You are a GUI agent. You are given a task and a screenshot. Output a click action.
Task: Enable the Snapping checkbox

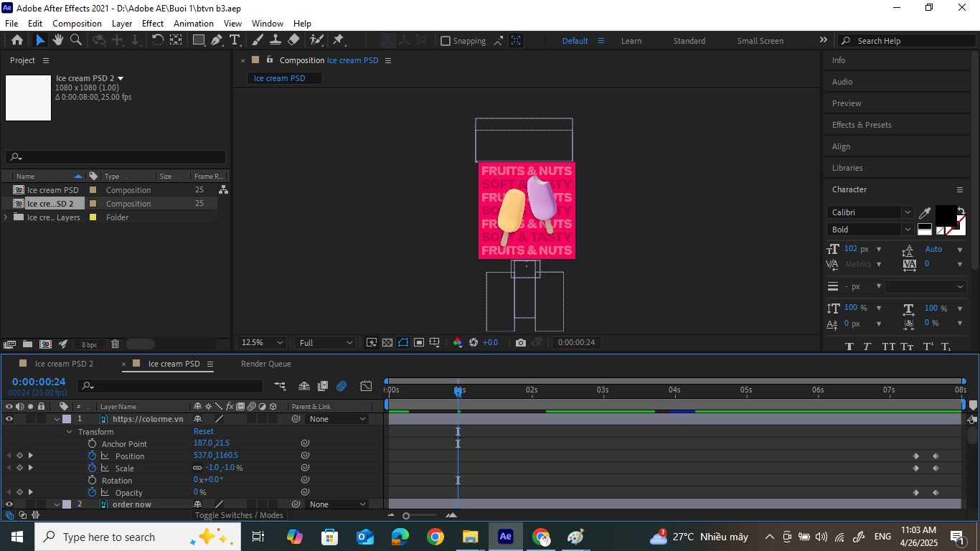[446, 41]
